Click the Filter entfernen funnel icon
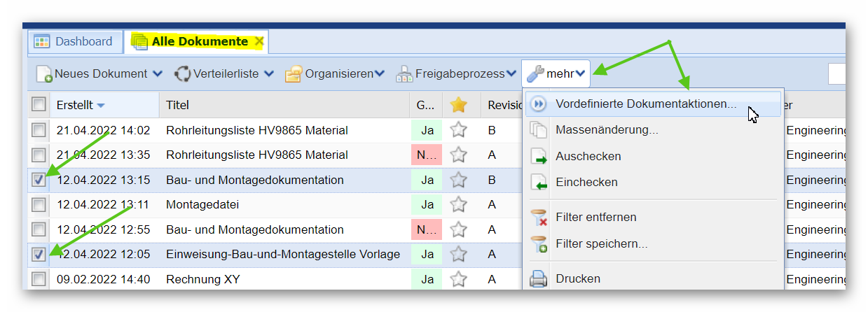Viewport: 868px width, 312px height. [538, 218]
